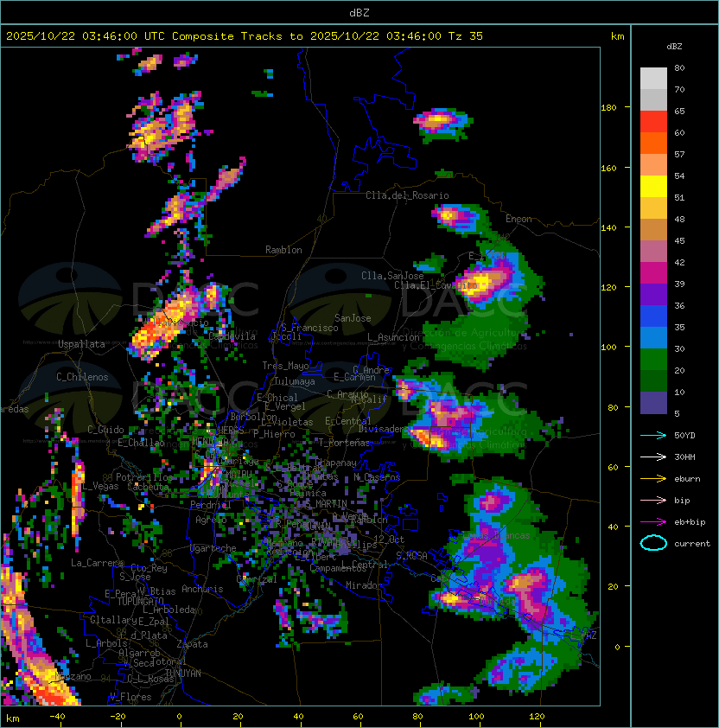Pick the purple swatch between 39 and 36 dBZ
719x728 pixels.
pyautogui.click(x=653, y=294)
